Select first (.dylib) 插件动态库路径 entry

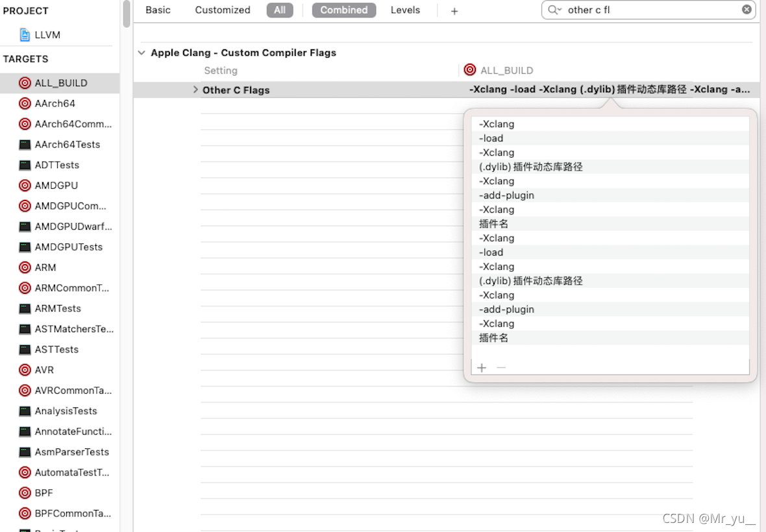610,167
